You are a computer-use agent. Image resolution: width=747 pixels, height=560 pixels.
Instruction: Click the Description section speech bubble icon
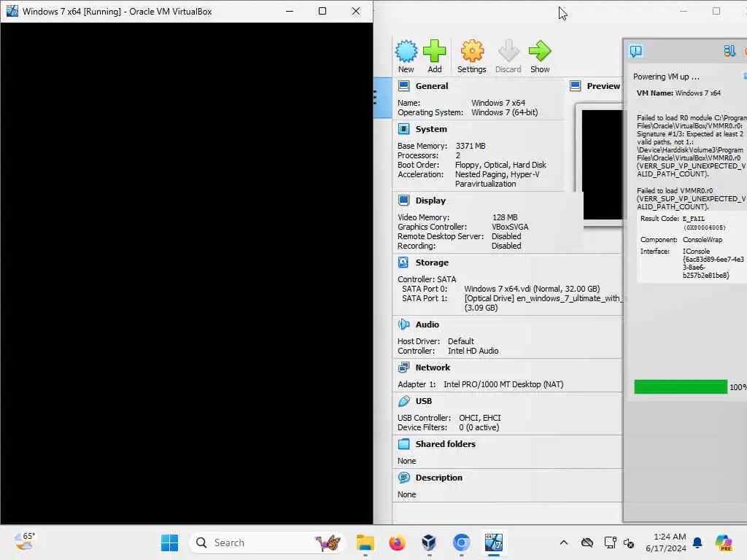click(404, 478)
